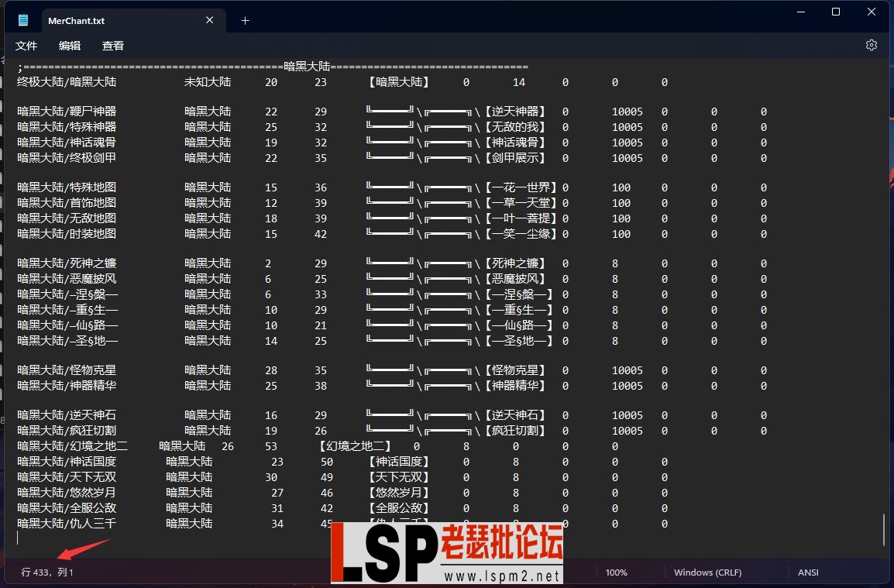Click text 暗黑大陆/特殊地图
Viewport: 894px width, 588px height.
click(x=67, y=187)
